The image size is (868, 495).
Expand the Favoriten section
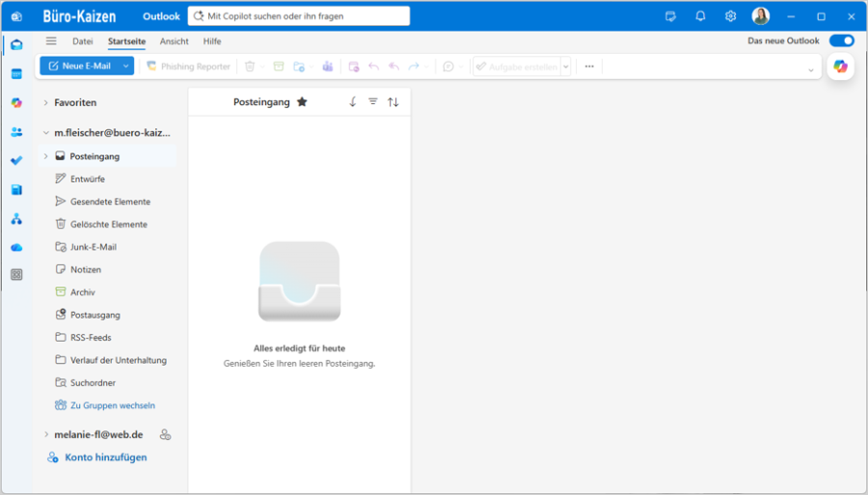45,102
